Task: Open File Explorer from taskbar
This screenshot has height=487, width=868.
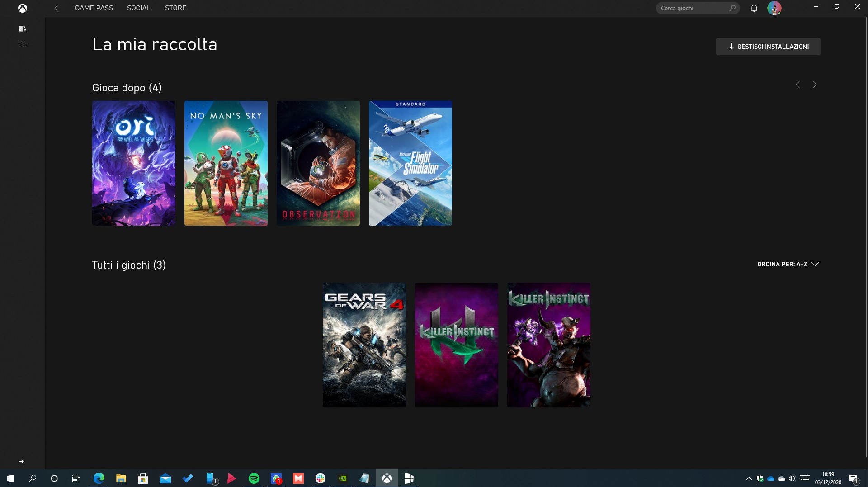Action: (x=121, y=478)
